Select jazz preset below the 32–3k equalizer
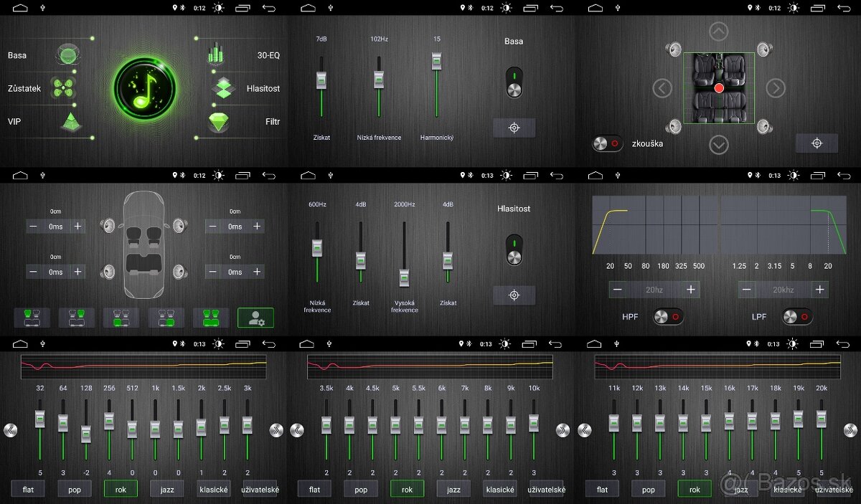861x504 pixels. click(166, 490)
